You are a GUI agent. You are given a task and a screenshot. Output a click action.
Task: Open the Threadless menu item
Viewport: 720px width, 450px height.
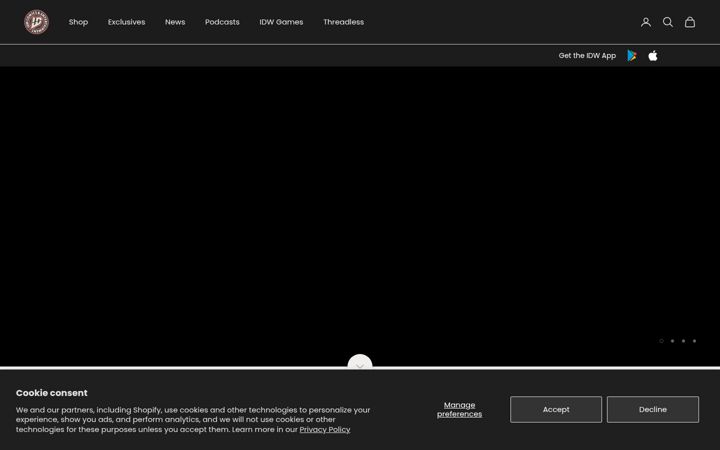click(x=343, y=22)
